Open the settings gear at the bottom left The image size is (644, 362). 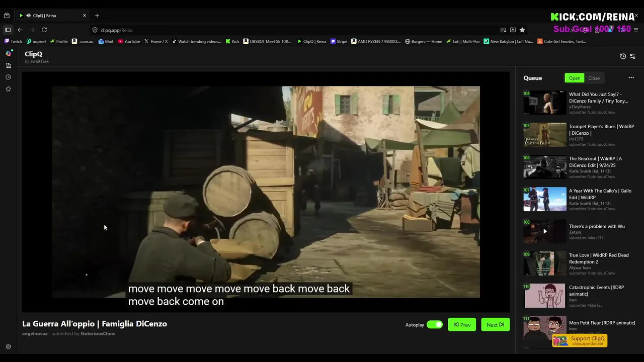[8, 347]
